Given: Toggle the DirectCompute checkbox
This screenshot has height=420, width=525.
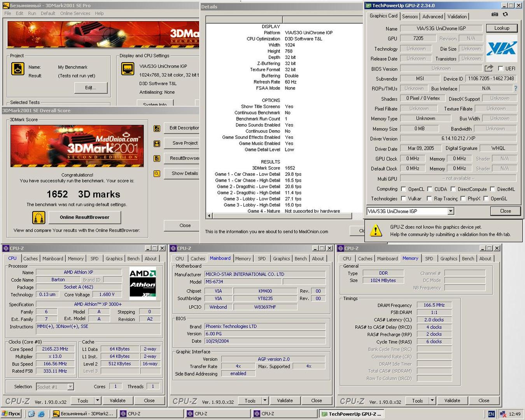Looking at the screenshot, I should pyautogui.click(x=453, y=189).
